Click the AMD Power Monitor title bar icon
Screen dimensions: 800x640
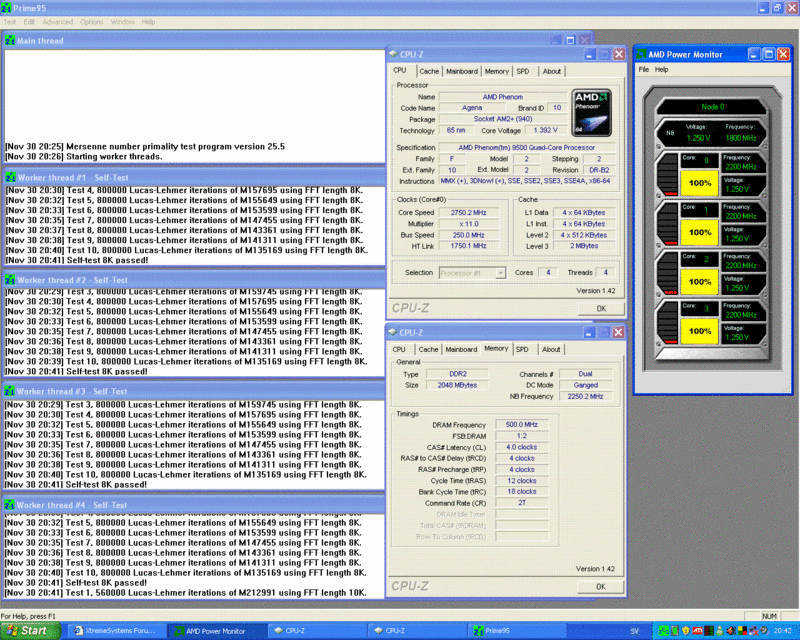click(641, 54)
